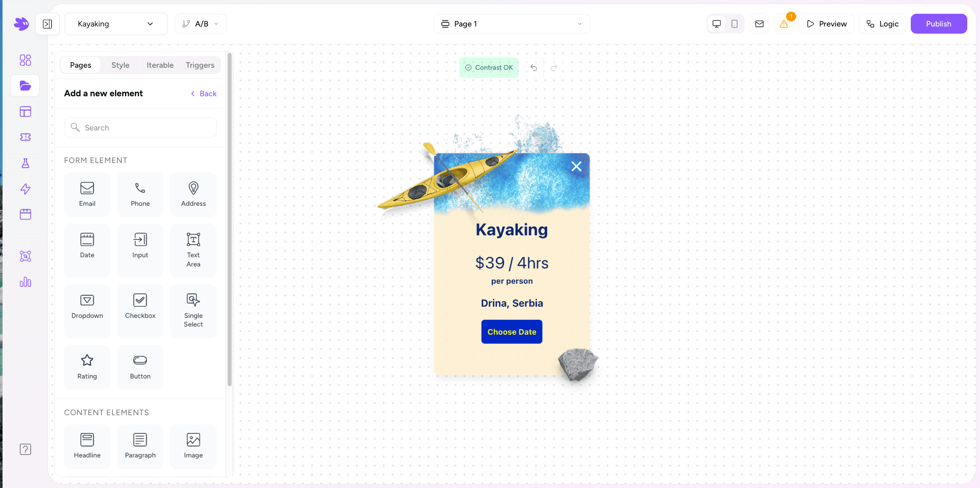Select the Kayaking headline in popup

pyautogui.click(x=512, y=230)
